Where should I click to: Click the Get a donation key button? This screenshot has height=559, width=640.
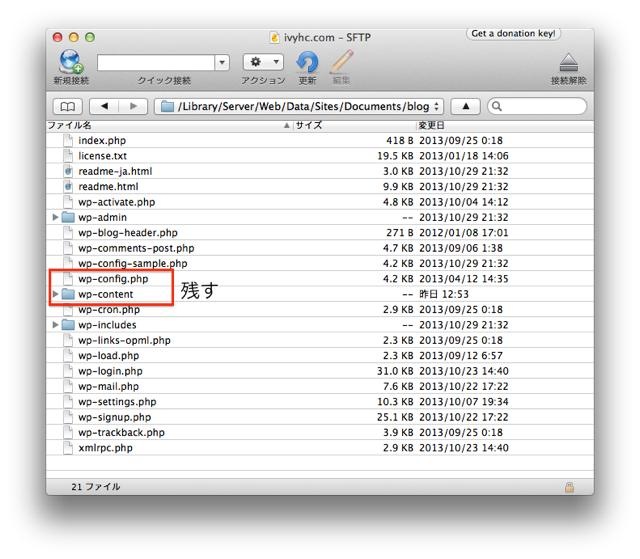[x=513, y=33]
